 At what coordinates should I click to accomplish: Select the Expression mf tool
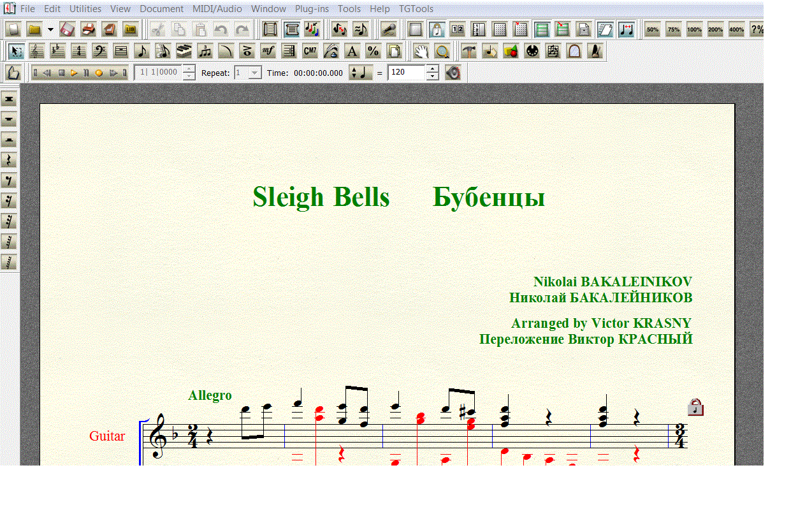click(268, 51)
